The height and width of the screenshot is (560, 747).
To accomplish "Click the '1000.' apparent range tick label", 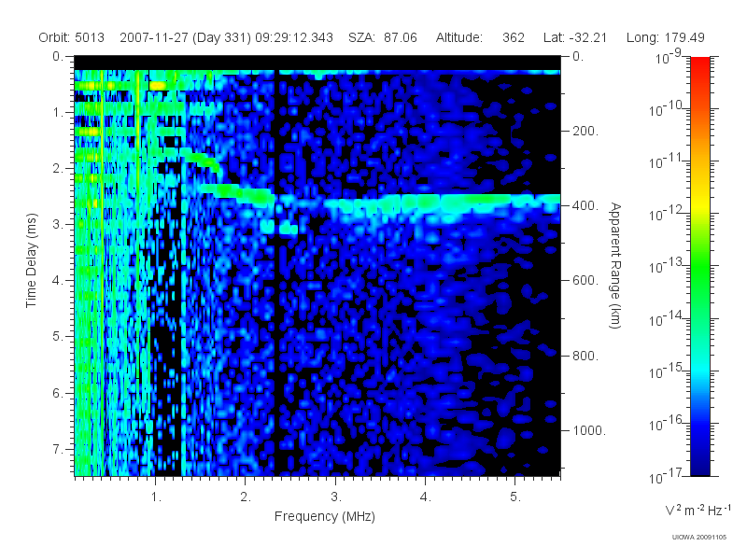I will coord(589,430).
